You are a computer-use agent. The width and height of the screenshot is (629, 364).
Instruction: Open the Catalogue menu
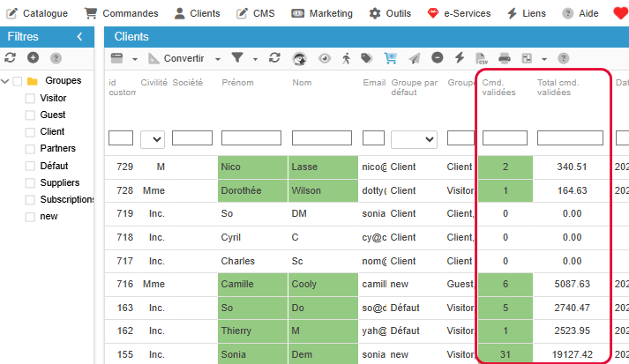click(37, 13)
